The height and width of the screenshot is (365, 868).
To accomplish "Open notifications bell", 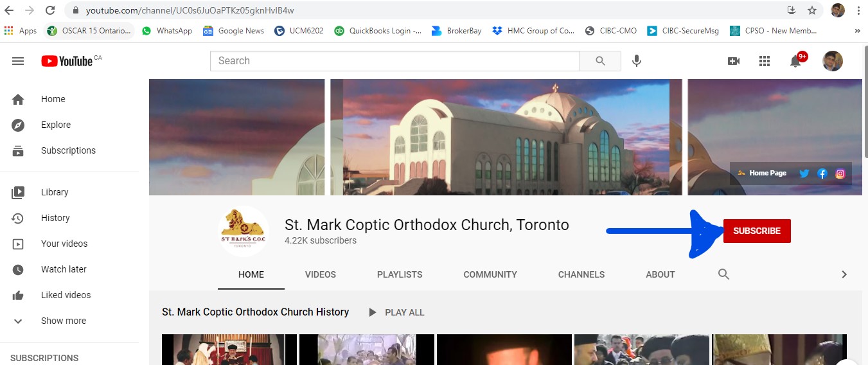I will point(795,61).
